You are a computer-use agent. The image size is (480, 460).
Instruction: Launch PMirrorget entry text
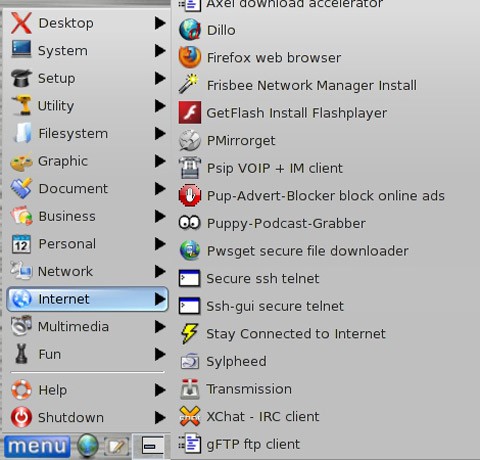(x=241, y=141)
